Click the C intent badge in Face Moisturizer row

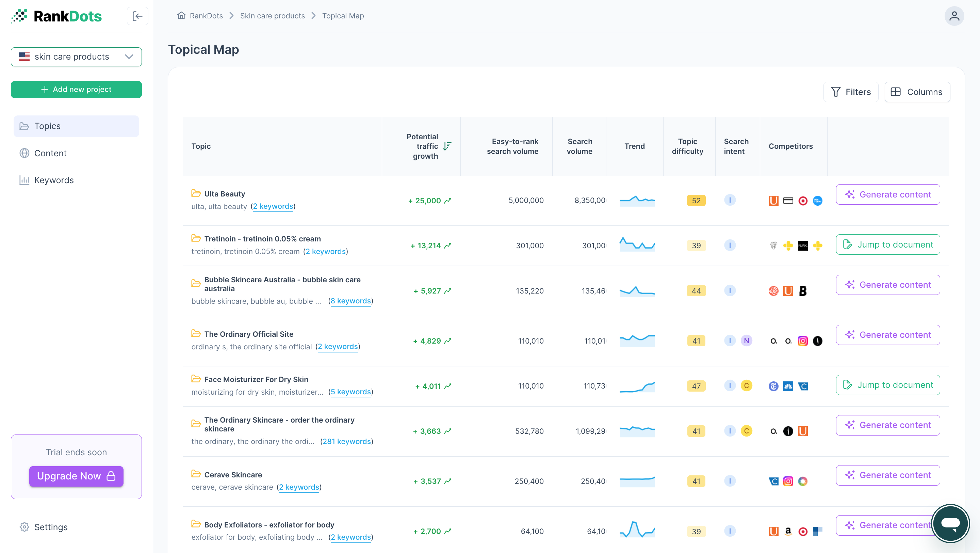click(747, 385)
